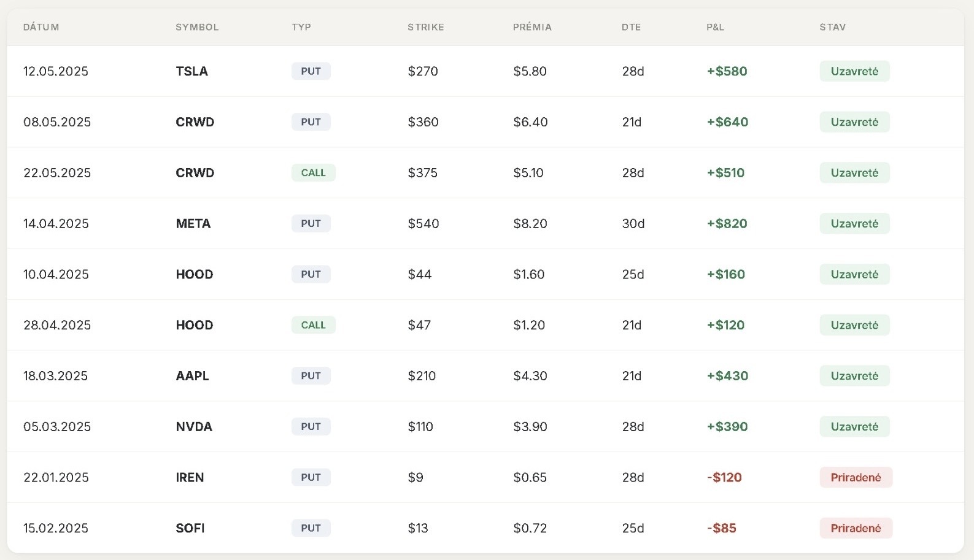
Task: Select the date 08.05.2025 cell
Action: tap(57, 122)
